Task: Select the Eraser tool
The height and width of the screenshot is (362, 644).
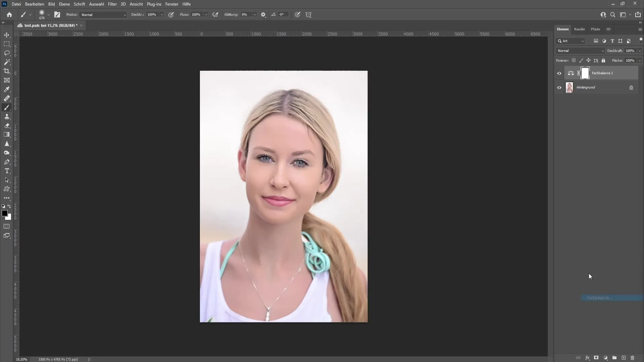Action: pos(7,126)
